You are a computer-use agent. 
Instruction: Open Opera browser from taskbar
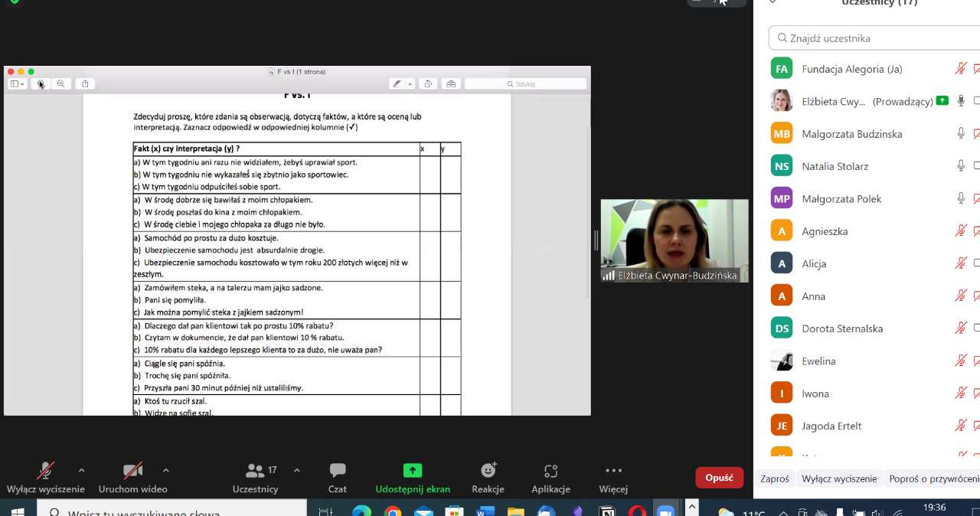coord(637,511)
